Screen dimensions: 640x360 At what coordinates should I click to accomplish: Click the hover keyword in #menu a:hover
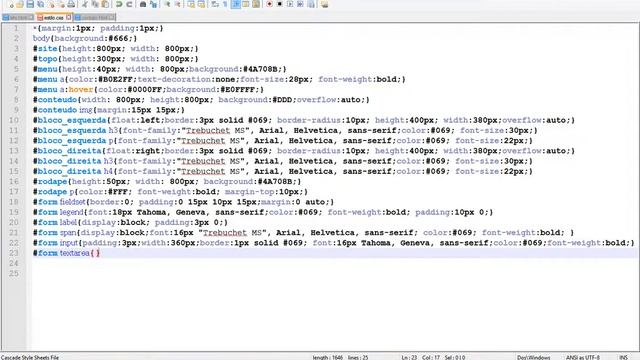pos(81,89)
